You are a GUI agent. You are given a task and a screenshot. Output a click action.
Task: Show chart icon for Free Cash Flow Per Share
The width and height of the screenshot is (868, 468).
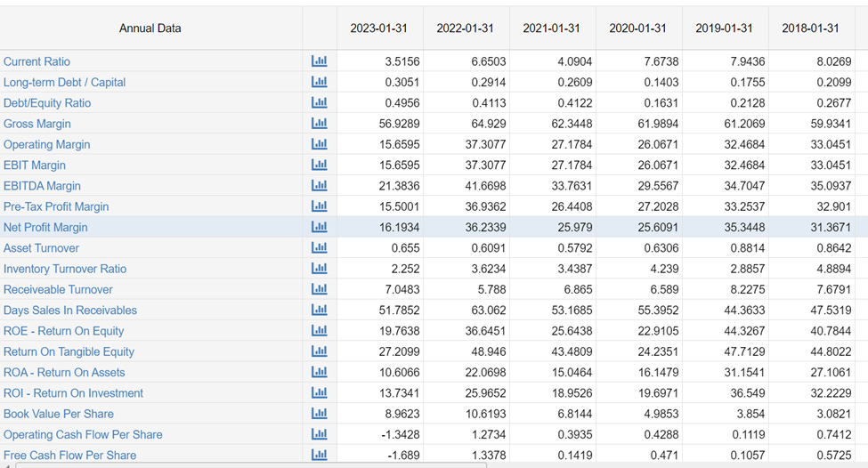(x=320, y=455)
